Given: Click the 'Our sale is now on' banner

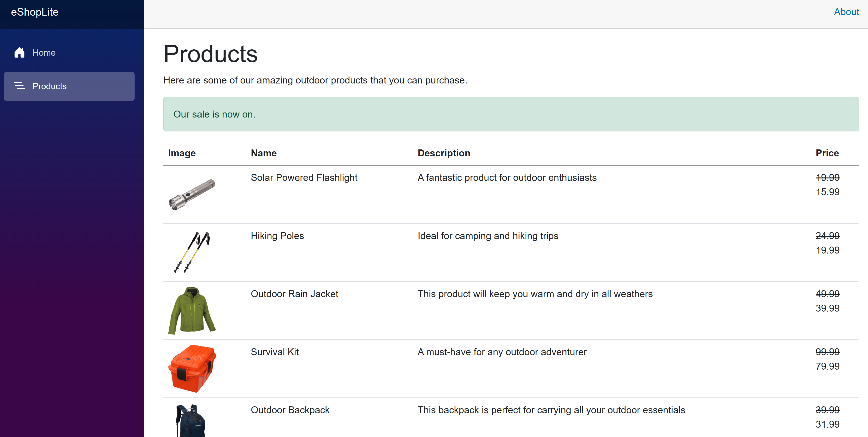Looking at the screenshot, I should [511, 114].
